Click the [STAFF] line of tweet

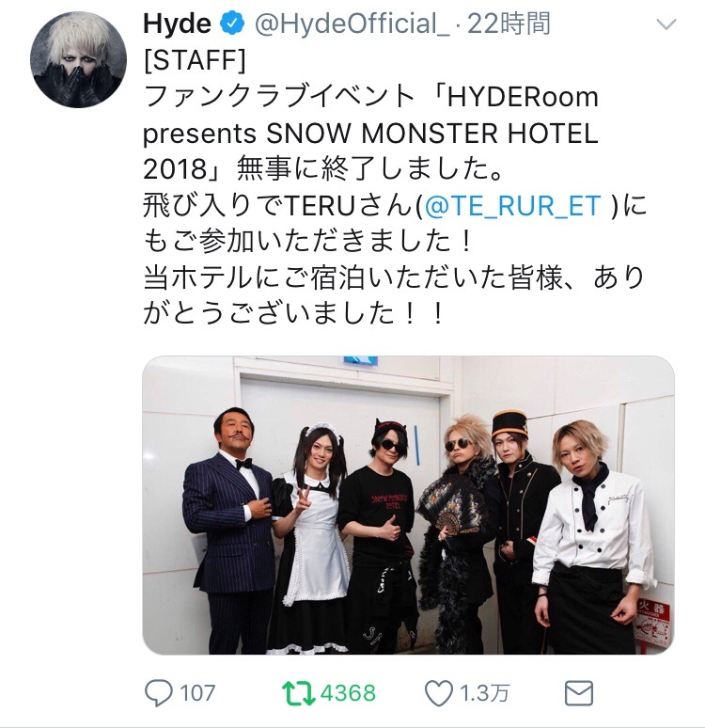(195, 60)
